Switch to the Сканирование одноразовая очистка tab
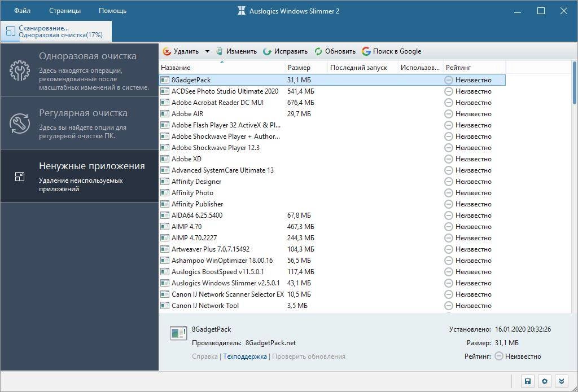 [56, 32]
